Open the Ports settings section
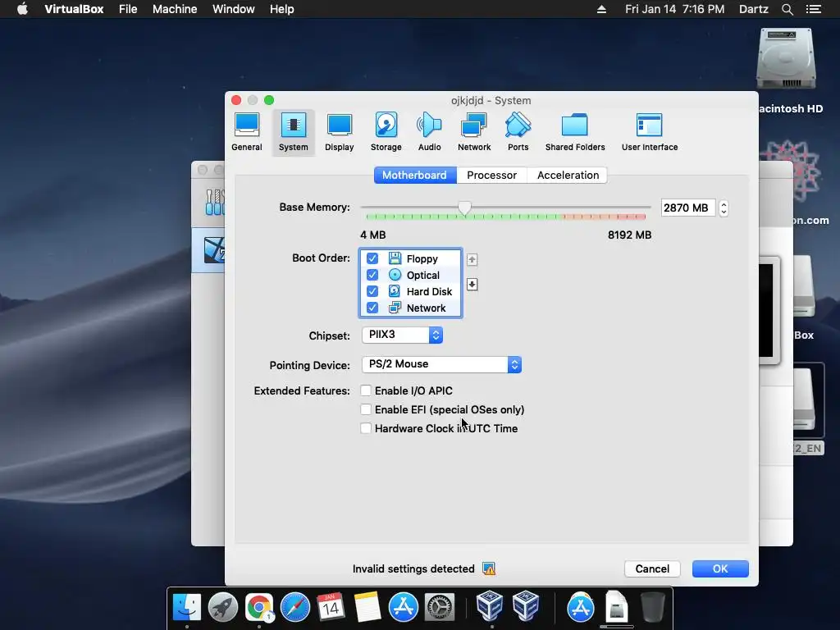This screenshot has height=630, width=840. pyautogui.click(x=518, y=132)
